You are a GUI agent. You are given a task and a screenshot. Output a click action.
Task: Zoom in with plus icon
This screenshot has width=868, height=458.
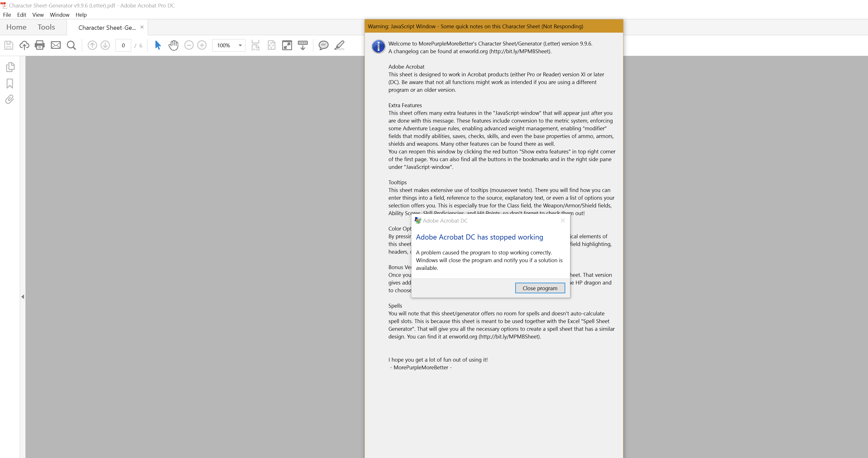[x=202, y=45]
